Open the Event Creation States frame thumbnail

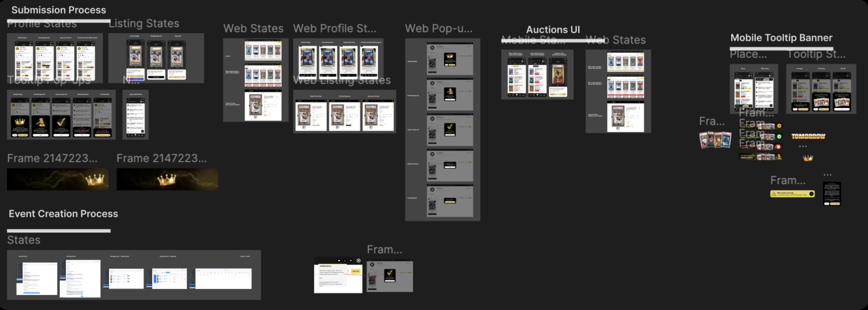pyautogui.click(x=134, y=275)
